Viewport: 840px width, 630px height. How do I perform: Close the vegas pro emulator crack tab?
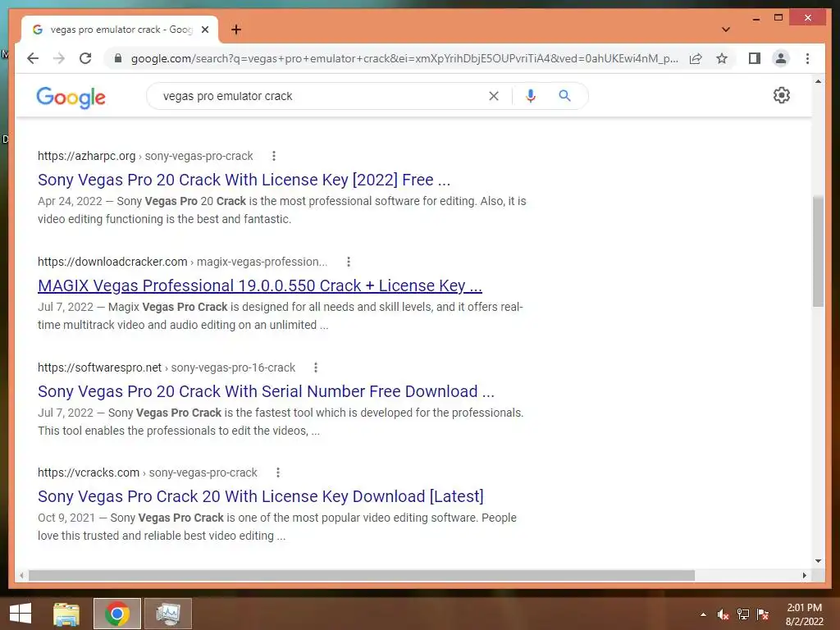pyautogui.click(x=204, y=30)
